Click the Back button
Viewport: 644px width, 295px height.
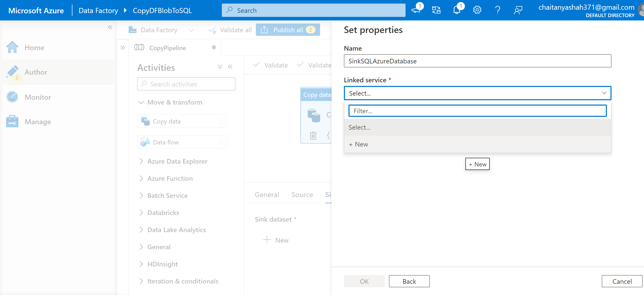(x=409, y=281)
